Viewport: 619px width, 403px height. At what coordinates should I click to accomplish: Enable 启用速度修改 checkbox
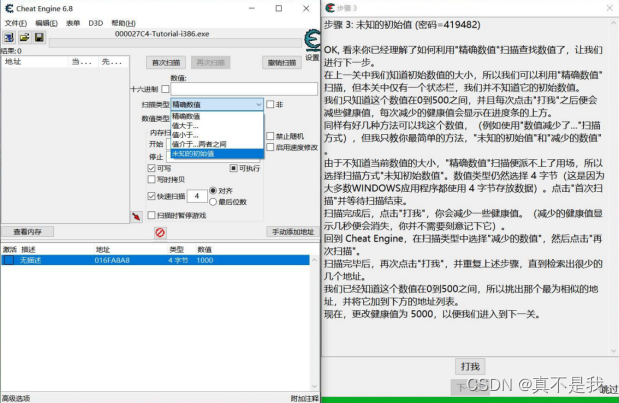point(270,147)
